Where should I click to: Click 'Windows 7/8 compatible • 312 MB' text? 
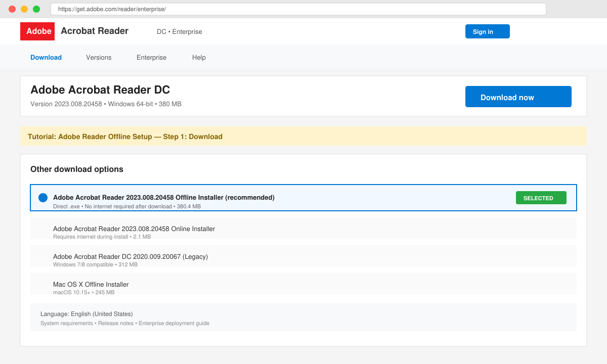tap(95, 264)
